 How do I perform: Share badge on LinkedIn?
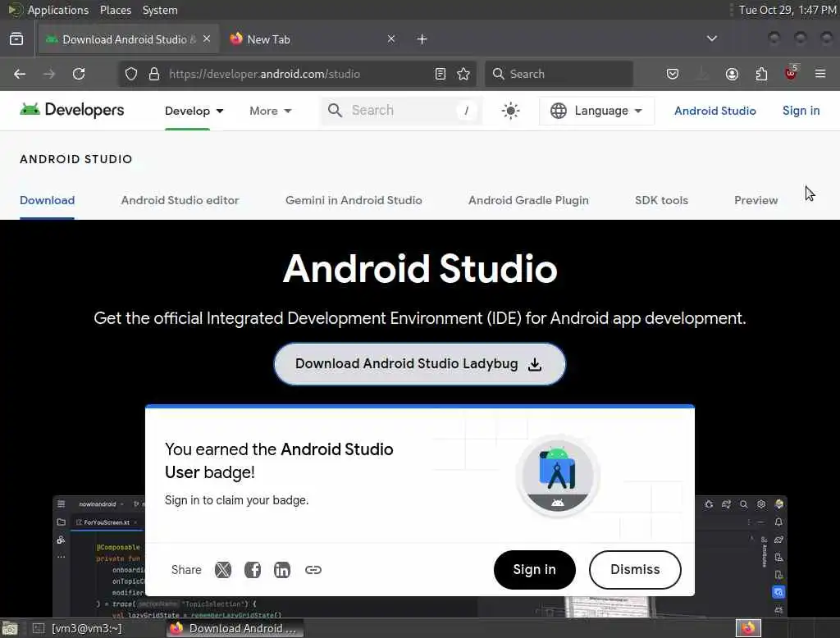[x=282, y=569]
